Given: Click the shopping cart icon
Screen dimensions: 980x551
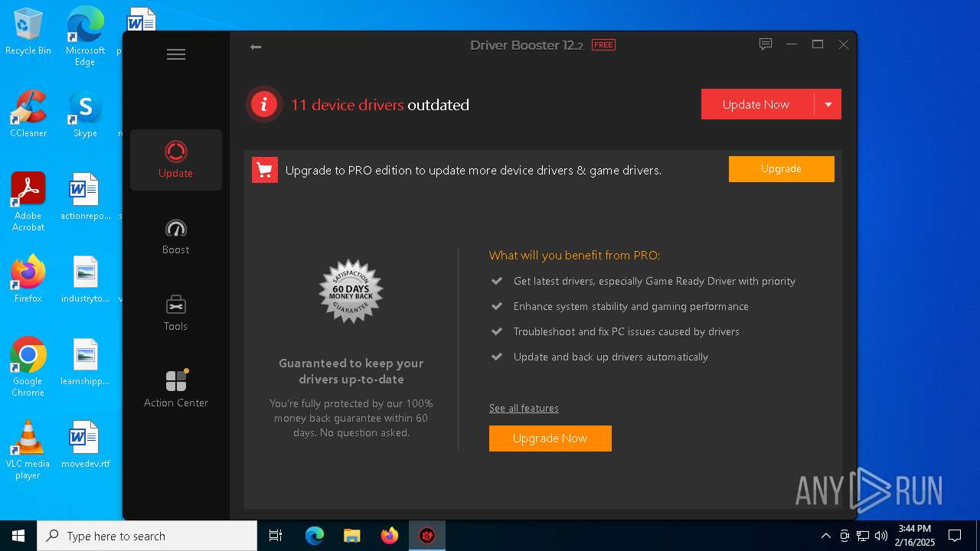Looking at the screenshot, I should click(x=265, y=170).
